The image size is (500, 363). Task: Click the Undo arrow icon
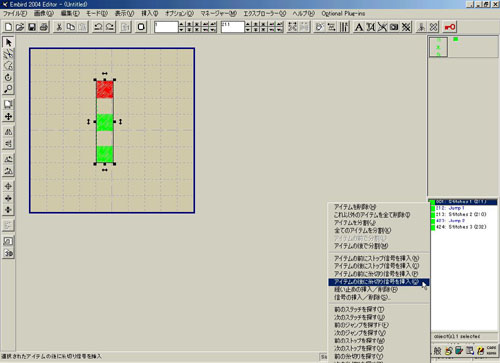pos(98,27)
